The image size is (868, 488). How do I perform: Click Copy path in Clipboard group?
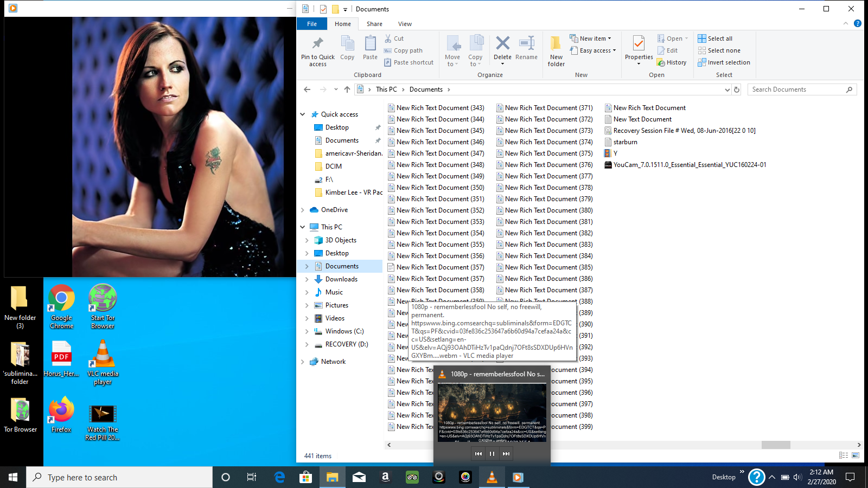(403, 50)
